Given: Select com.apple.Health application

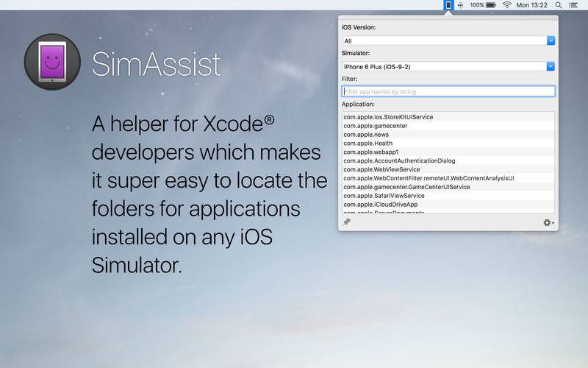Looking at the screenshot, I should click(448, 143).
